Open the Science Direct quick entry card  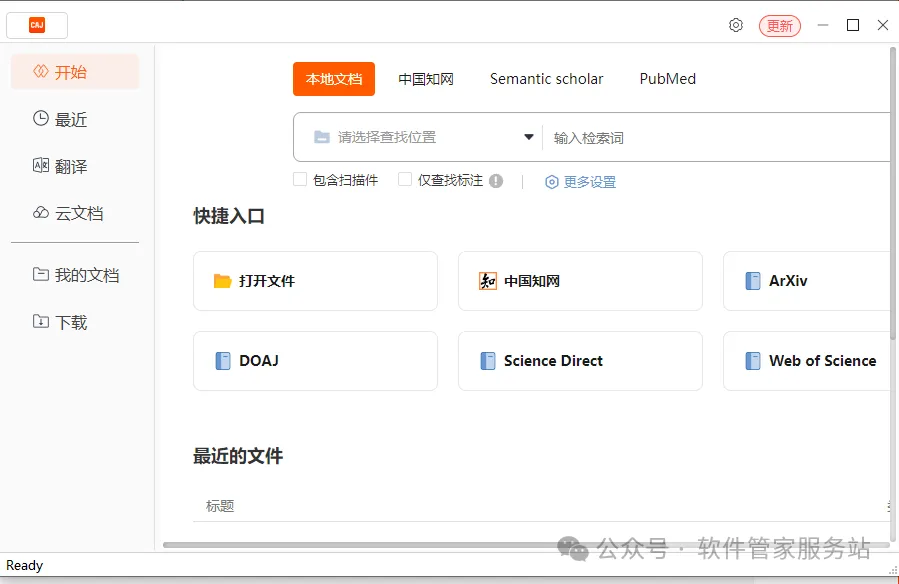580,361
